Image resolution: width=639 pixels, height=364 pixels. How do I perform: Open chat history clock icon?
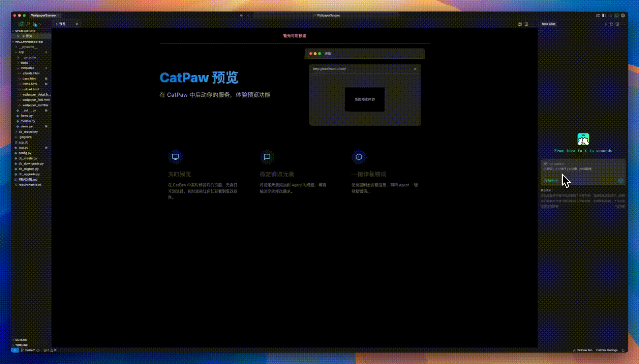click(x=617, y=24)
